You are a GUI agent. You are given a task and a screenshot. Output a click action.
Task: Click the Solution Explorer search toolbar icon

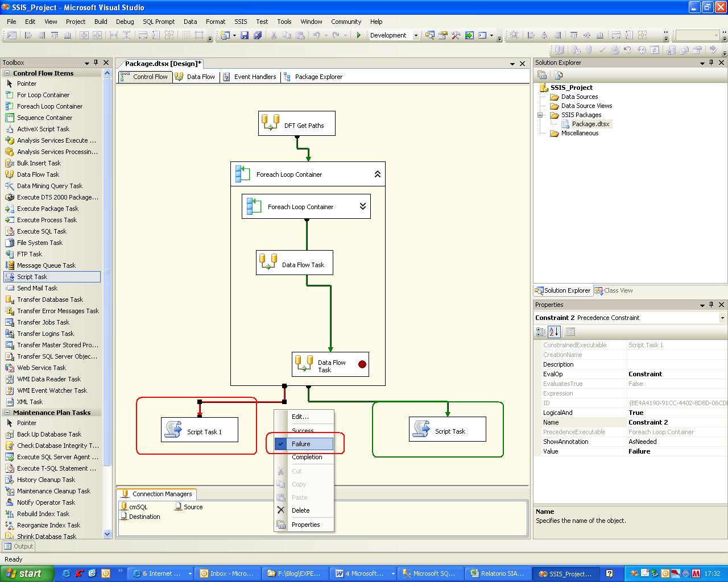point(429,35)
